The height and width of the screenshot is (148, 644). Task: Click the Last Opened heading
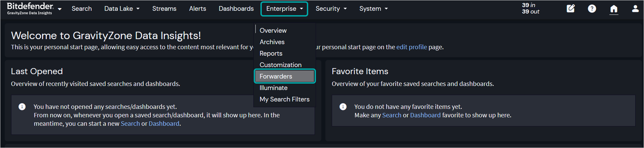click(37, 71)
